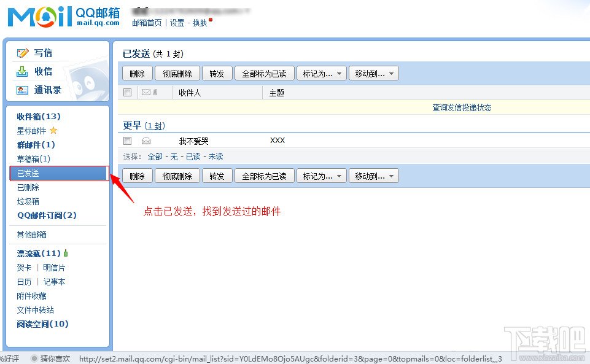Open the 查询发信投递状态 link
Viewport: 590px width, 364px height.
461,107
